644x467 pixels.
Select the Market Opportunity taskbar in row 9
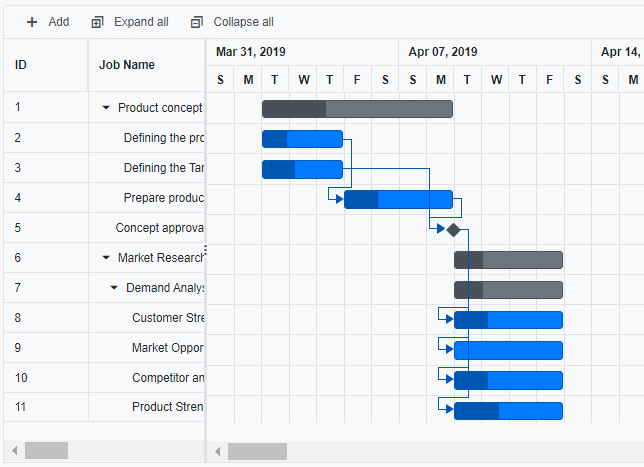click(x=508, y=350)
